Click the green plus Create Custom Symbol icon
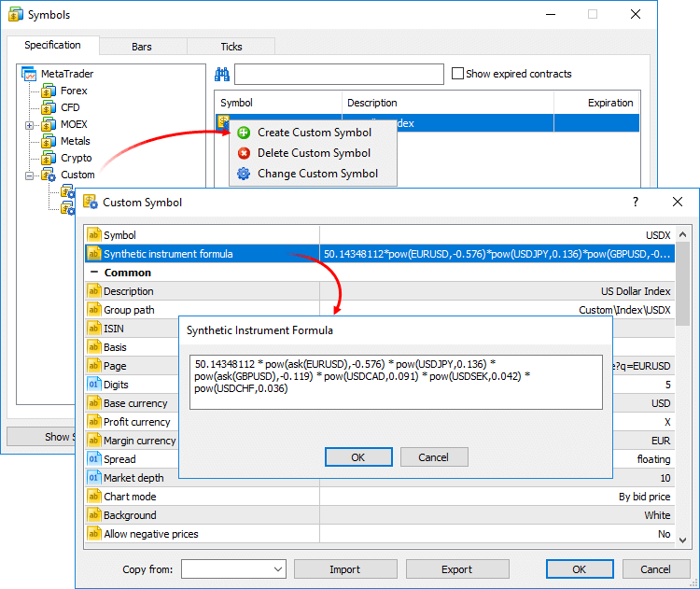Viewport: 700px width, 589px height. click(244, 133)
